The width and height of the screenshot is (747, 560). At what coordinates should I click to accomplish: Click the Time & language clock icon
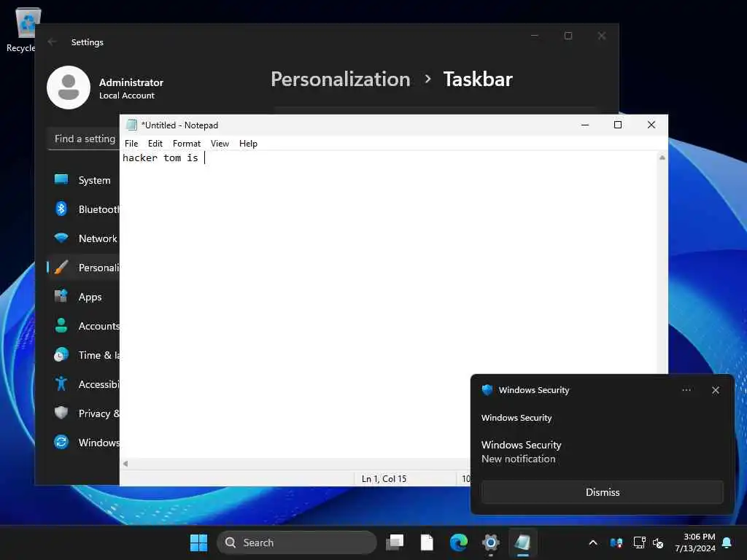coord(61,355)
